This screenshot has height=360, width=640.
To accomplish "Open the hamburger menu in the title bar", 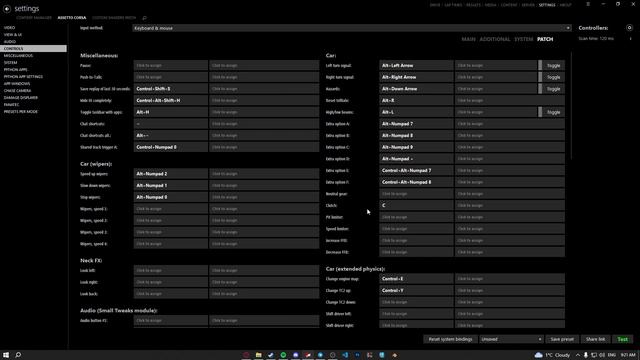I will tap(588, 4).
